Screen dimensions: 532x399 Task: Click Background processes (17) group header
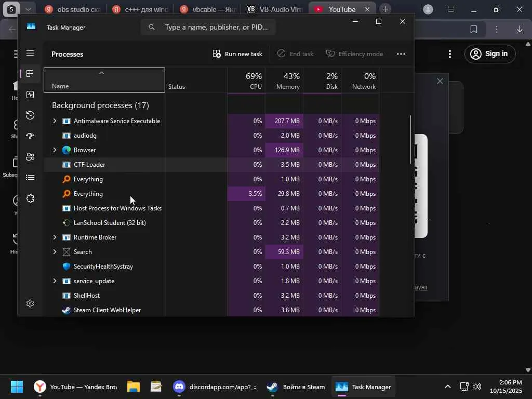tap(100, 105)
